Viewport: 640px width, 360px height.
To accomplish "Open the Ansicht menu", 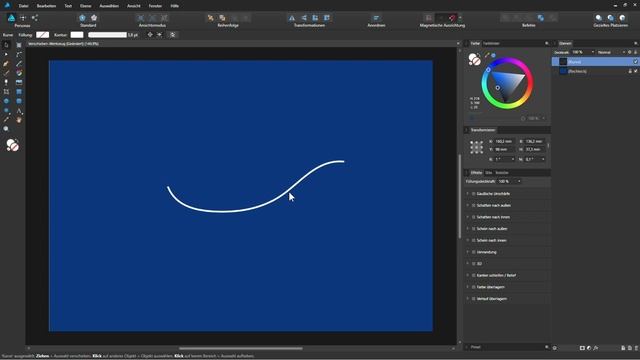I will (x=134, y=6).
